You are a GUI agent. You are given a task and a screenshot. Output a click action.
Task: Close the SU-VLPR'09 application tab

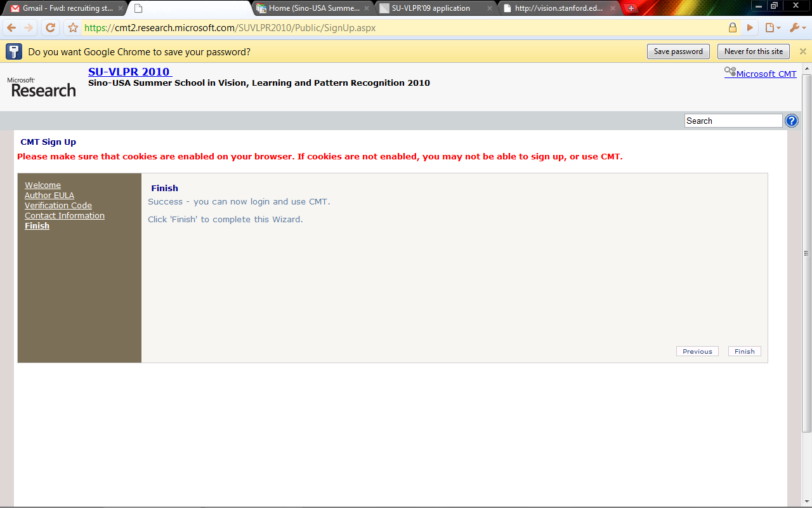coord(489,8)
